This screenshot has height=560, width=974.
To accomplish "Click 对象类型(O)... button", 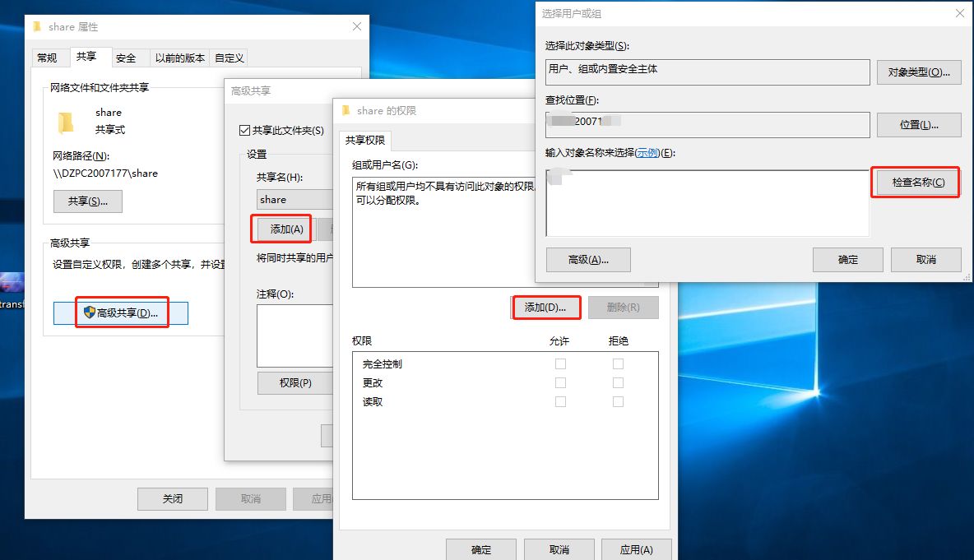I will (919, 72).
